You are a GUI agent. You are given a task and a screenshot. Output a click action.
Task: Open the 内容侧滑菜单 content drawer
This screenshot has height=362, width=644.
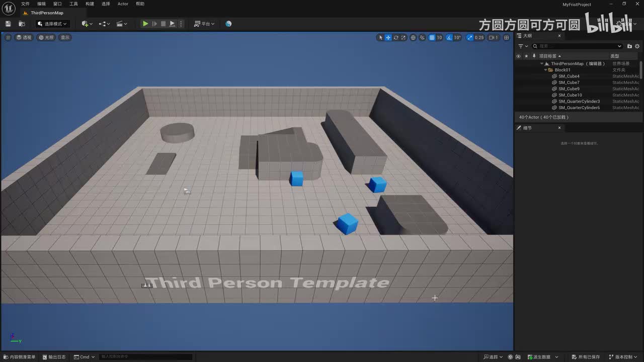19,357
